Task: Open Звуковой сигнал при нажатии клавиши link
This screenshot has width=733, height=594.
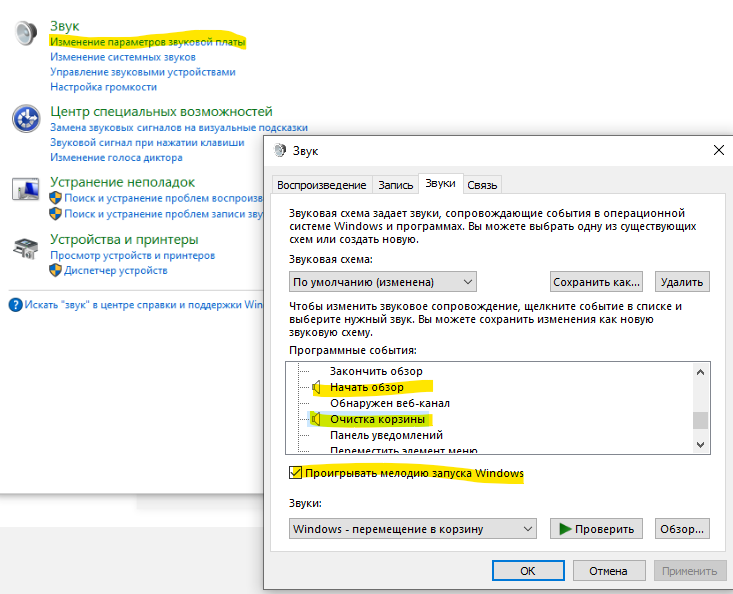Action: pyautogui.click(x=147, y=143)
